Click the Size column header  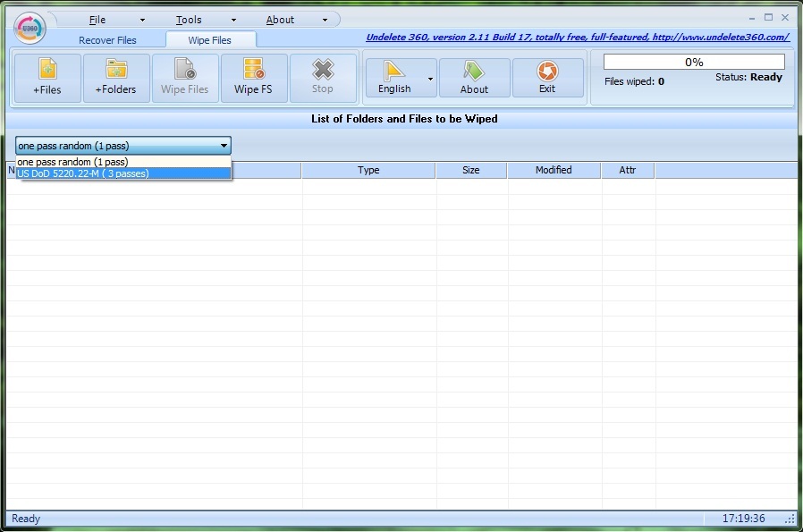pyautogui.click(x=471, y=170)
